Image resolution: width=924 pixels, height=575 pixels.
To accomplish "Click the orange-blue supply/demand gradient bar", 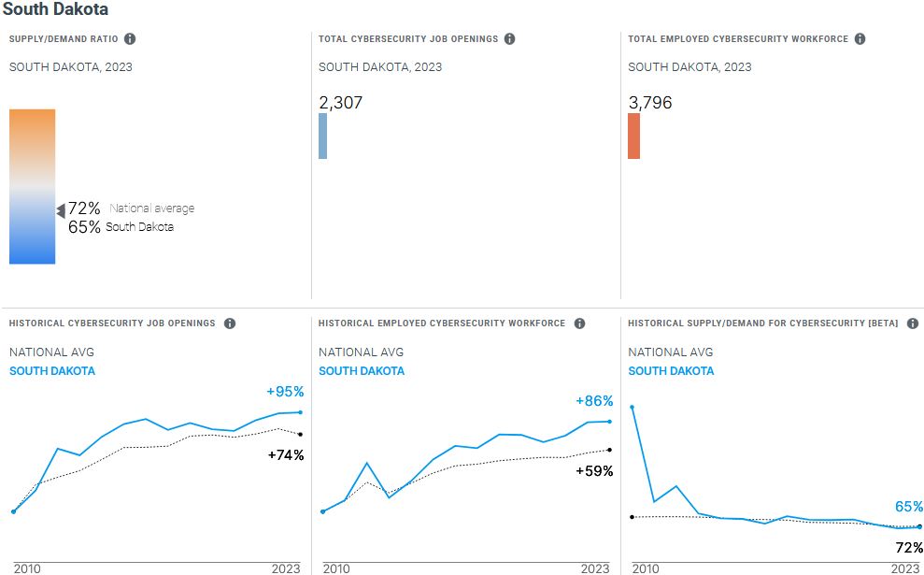I will 33,186.
